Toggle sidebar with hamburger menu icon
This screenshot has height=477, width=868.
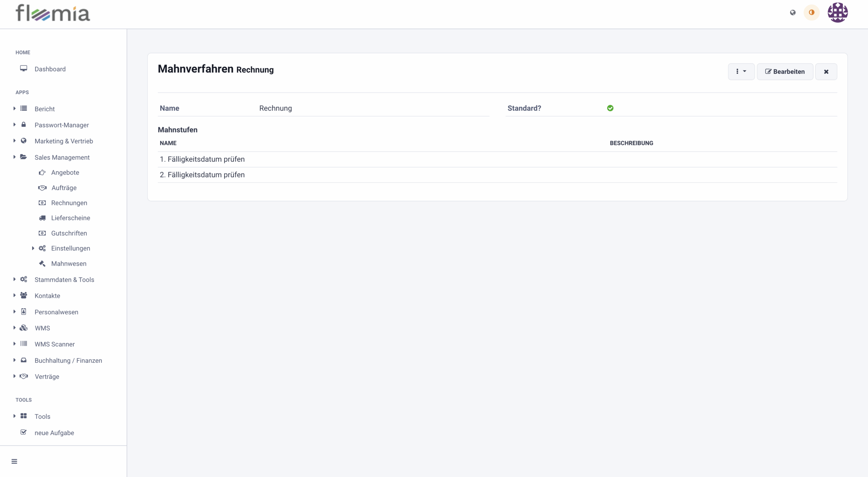[x=14, y=461]
